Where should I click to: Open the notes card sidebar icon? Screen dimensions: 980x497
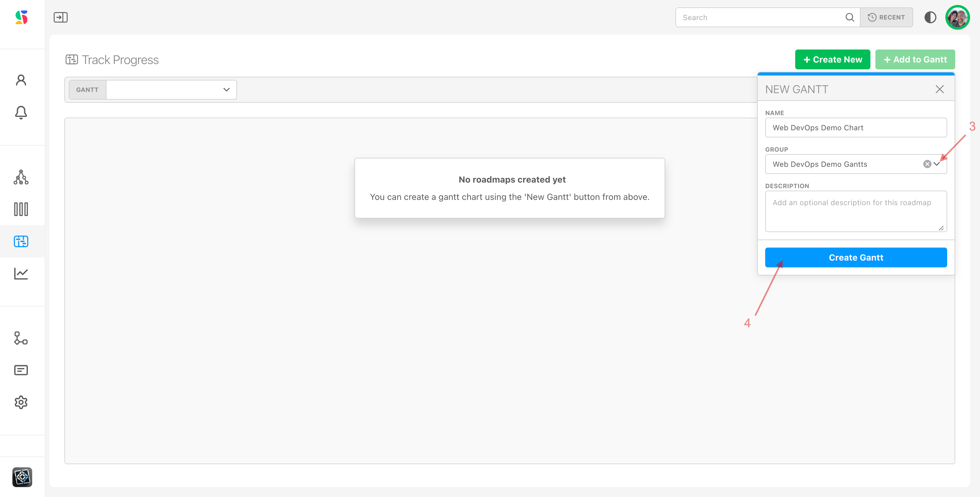coord(21,370)
